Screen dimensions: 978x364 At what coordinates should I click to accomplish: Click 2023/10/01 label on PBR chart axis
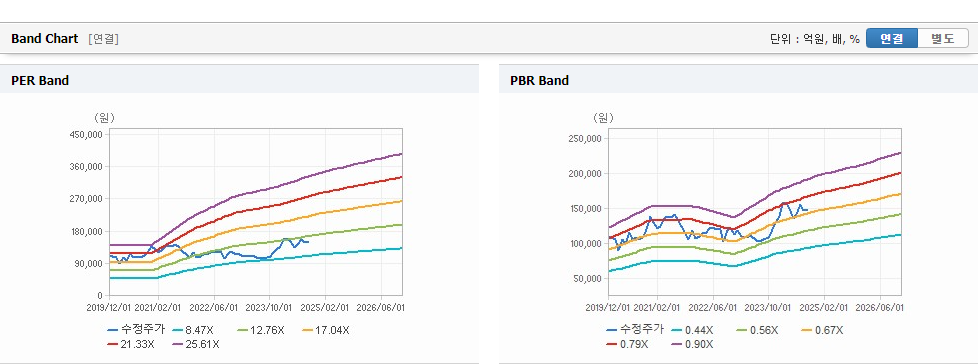[x=768, y=308]
